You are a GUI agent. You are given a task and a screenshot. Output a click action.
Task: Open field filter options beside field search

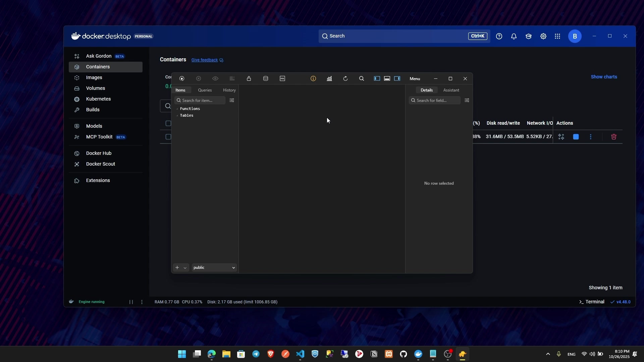pos(467,100)
